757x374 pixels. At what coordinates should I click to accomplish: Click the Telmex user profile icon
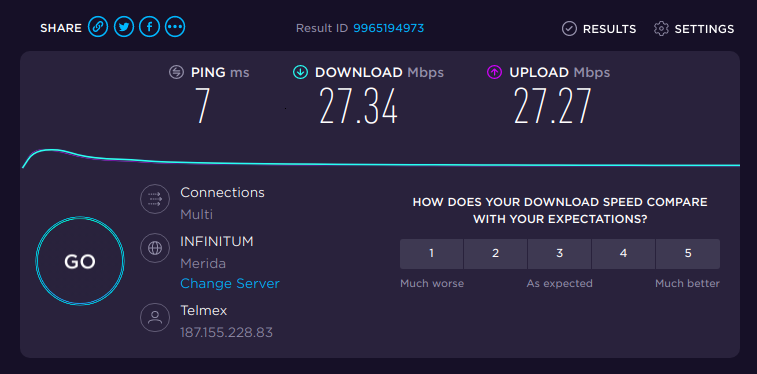click(x=155, y=317)
